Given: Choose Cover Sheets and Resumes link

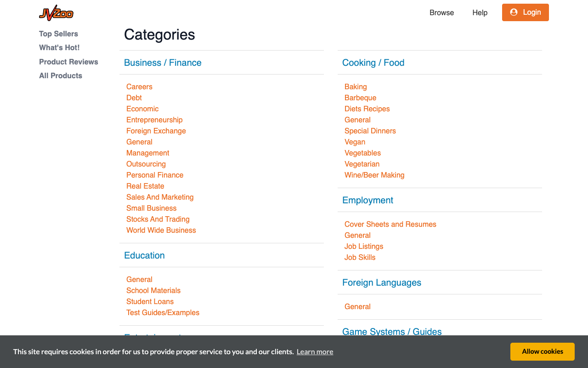Looking at the screenshot, I should (x=390, y=224).
